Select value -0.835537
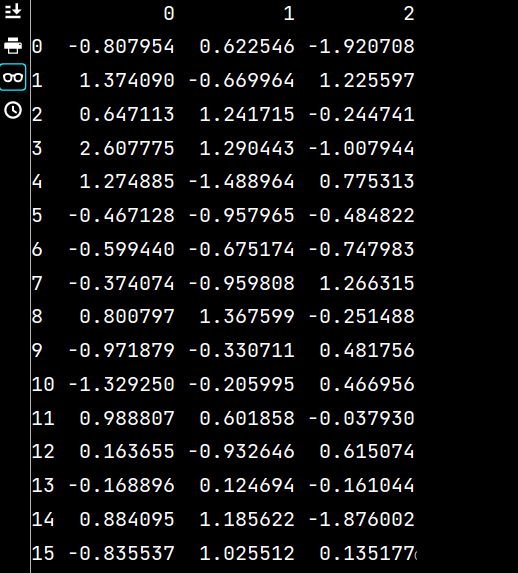Viewport: 518px width, 573px height. pos(121,553)
